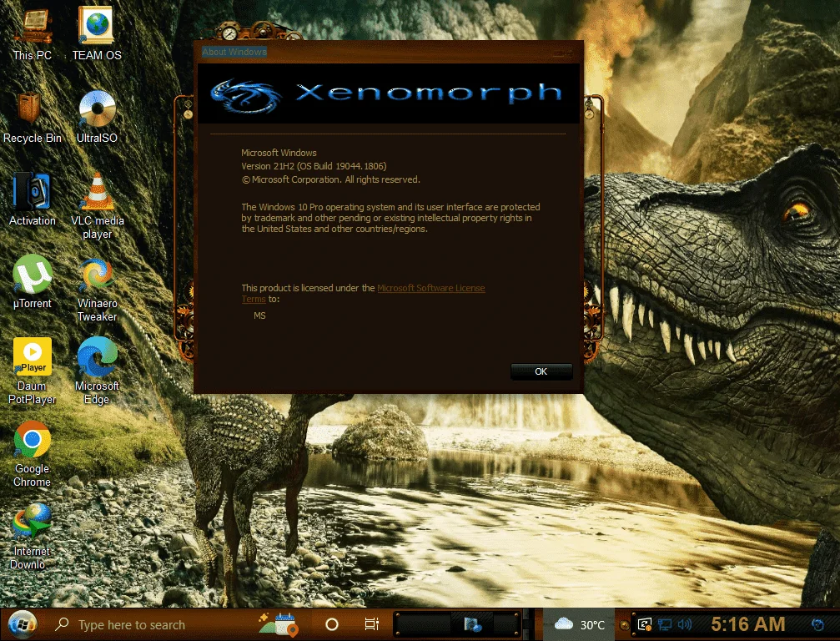The height and width of the screenshot is (641, 840).
Task: Open the Windows Start orb
Action: tap(22, 624)
